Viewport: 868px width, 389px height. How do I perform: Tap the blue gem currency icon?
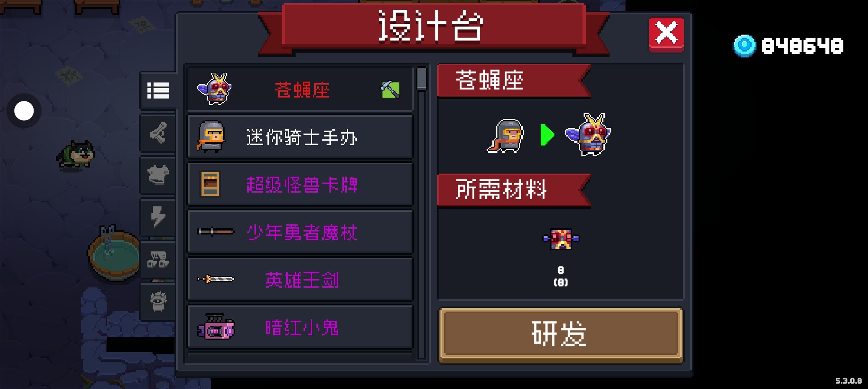pyautogui.click(x=744, y=46)
